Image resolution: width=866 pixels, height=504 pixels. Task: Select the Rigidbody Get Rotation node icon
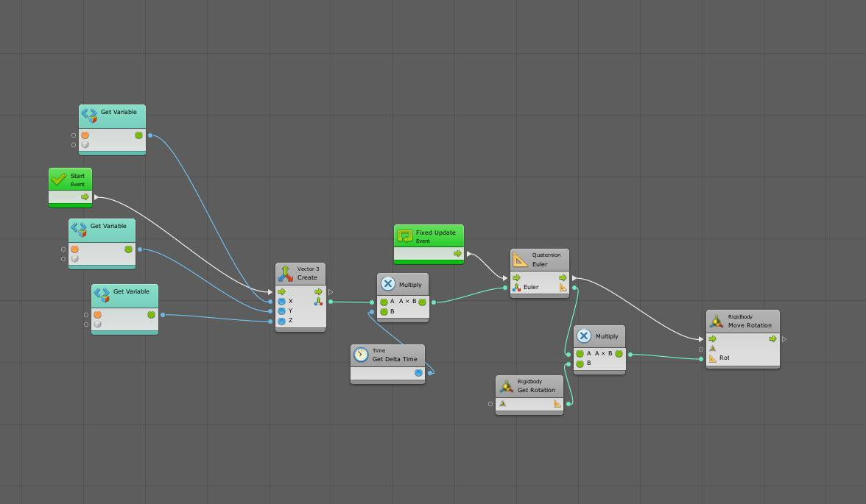point(506,386)
